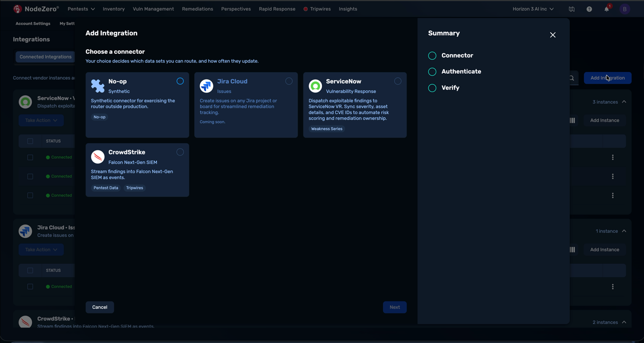Open kebab menu for second ServiceNow instance
This screenshot has height=343, width=644.
pos(613,176)
